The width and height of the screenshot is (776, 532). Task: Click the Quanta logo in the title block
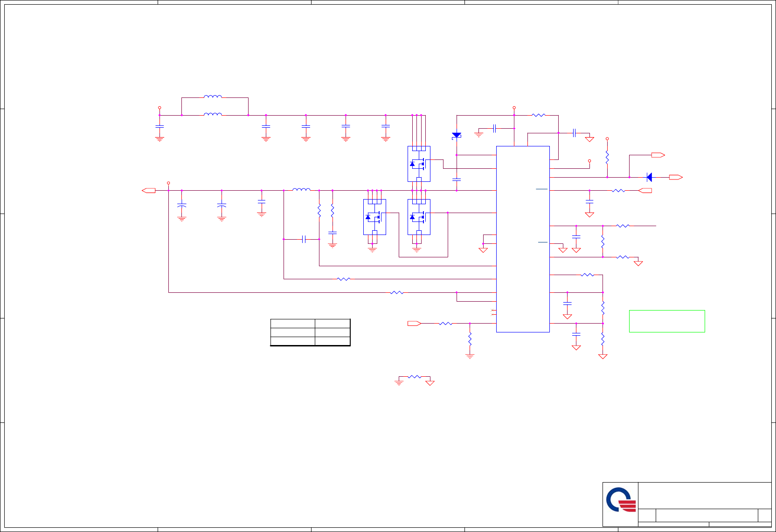click(x=621, y=500)
